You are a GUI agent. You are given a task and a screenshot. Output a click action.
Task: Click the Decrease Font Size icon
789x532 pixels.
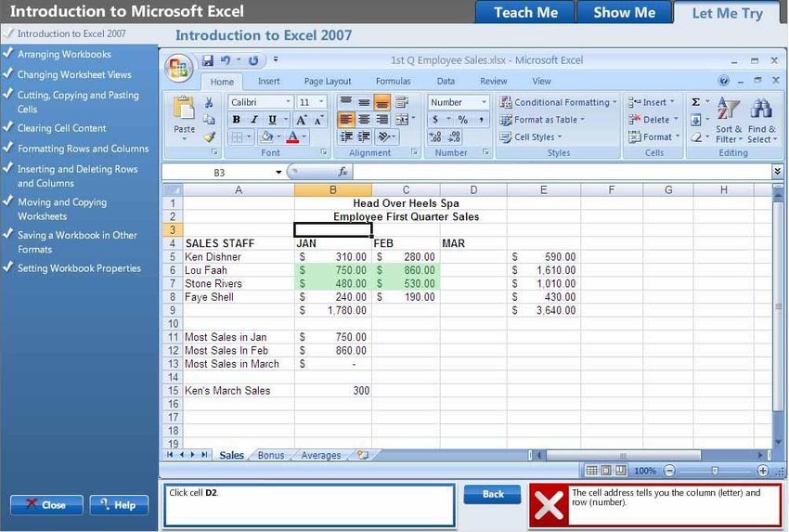point(318,119)
